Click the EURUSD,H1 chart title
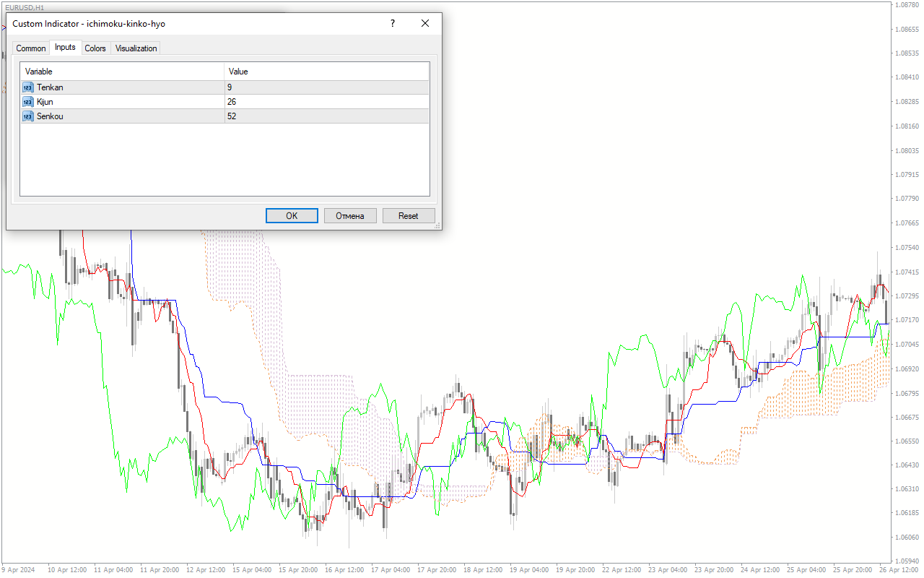The image size is (924, 578). 24,7
